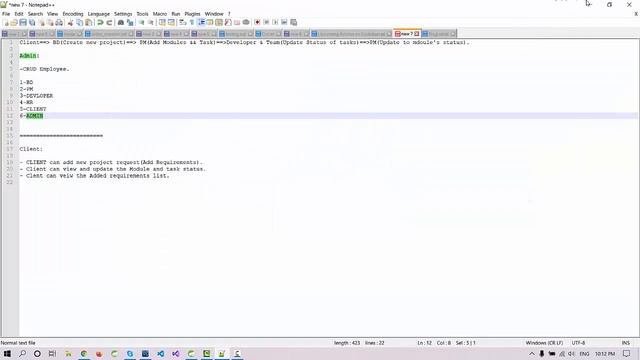Click the ENG language indicator
The height and width of the screenshot is (360, 640).
click(584, 353)
